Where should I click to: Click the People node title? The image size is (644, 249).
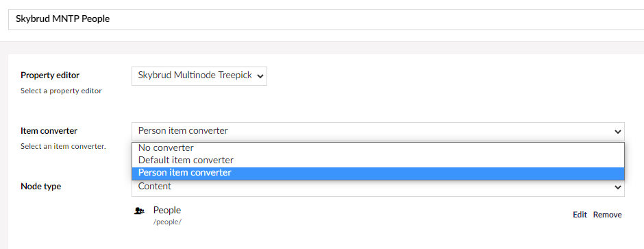(x=167, y=211)
